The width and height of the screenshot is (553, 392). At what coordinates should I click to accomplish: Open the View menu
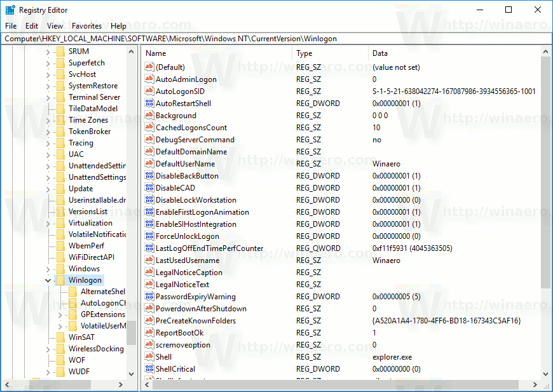point(55,26)
